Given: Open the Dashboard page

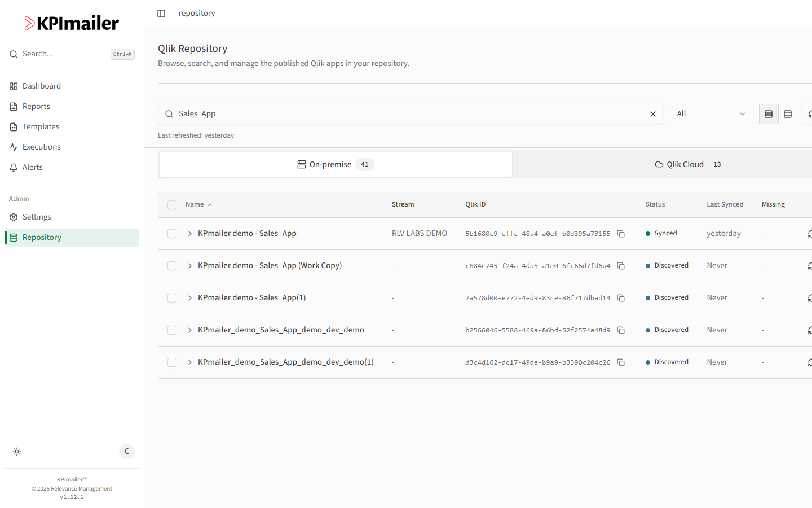Looking at the screenshot, I should click(x=72, y=86).
